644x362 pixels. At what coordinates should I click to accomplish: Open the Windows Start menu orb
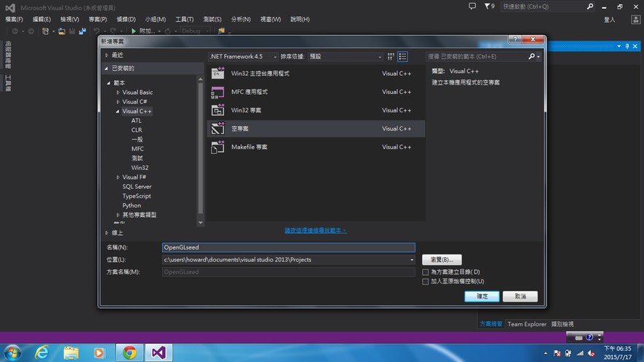click(12, 353)
